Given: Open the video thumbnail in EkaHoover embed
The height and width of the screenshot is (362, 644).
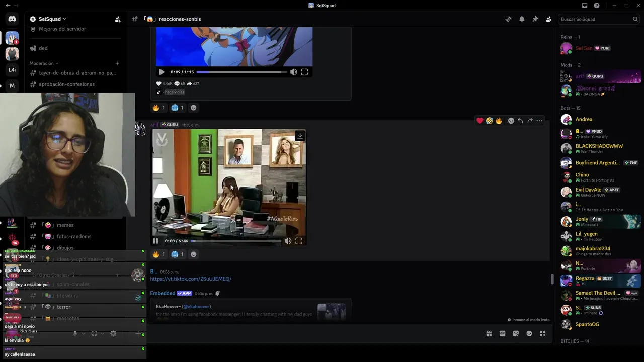Looking at the screenshot, I should point(331,311).
